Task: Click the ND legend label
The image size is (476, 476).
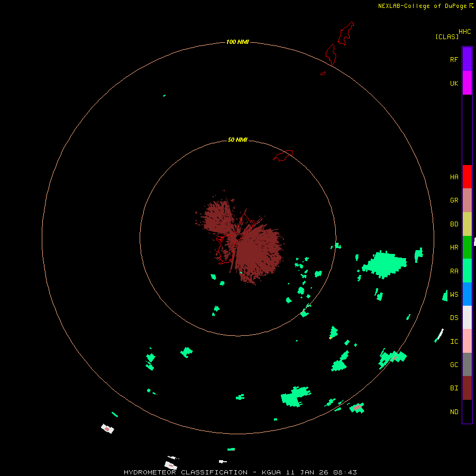Action: tap(454, 412)
